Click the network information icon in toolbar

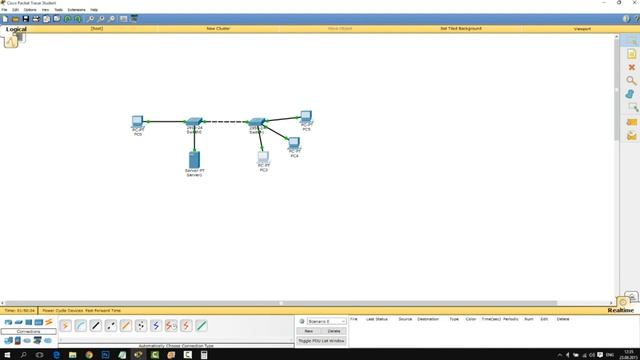click(626, 19)
